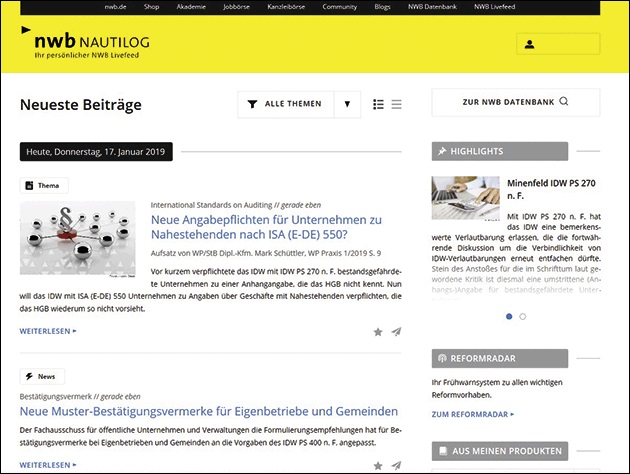Star the Muster-Bestätigungsvermerke news item
630x474 pixels.
(x=378, y=465)
